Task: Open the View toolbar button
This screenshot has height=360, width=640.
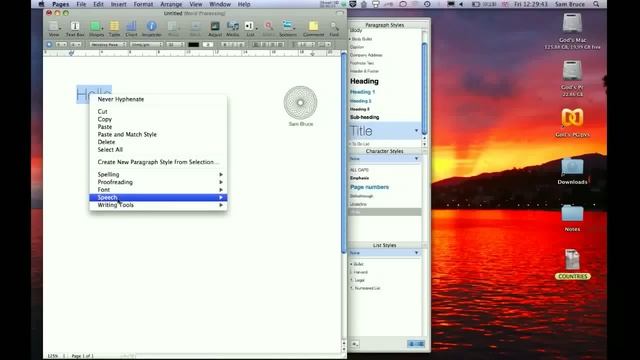Action: 53,29
